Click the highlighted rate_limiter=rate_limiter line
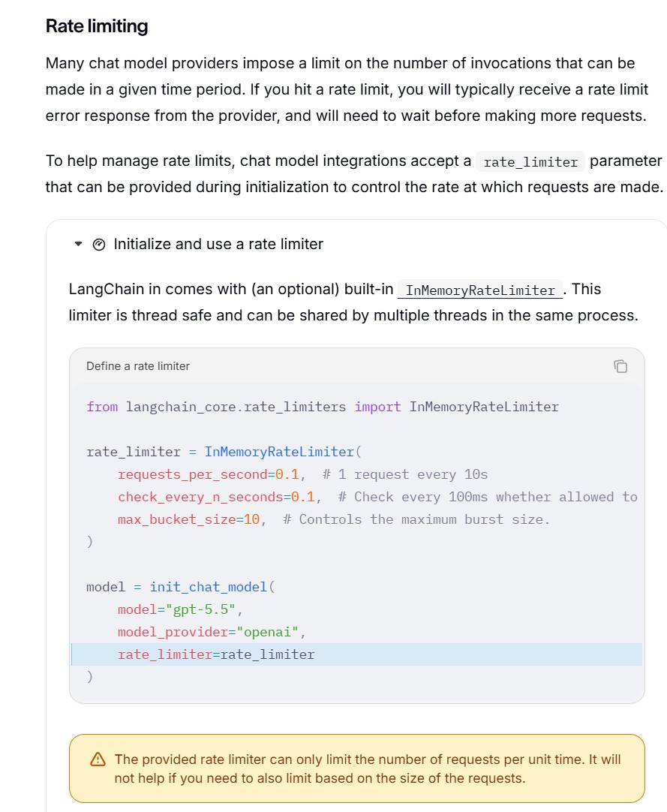Screen dimensions: 667x812 pyautogui.click(x=356, y=654)
